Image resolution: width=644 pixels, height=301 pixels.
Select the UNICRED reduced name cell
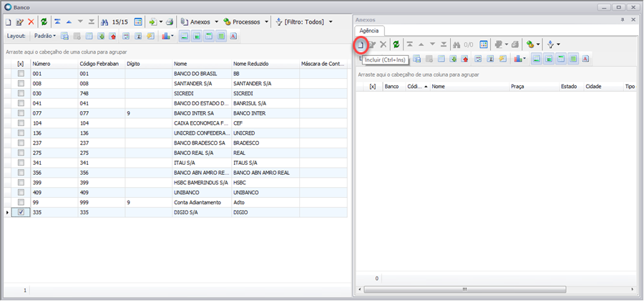coord(265,133)
